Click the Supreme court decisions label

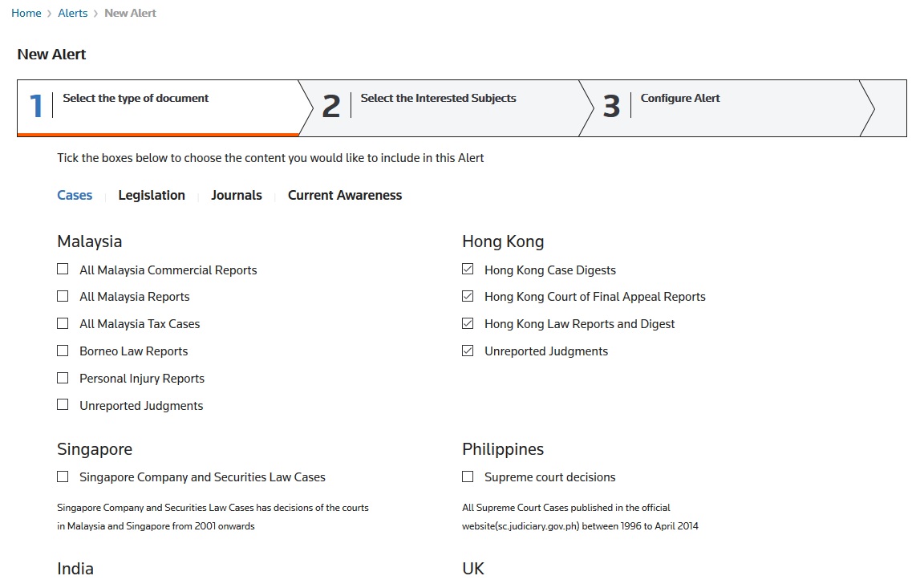click(x=549, y=477)
